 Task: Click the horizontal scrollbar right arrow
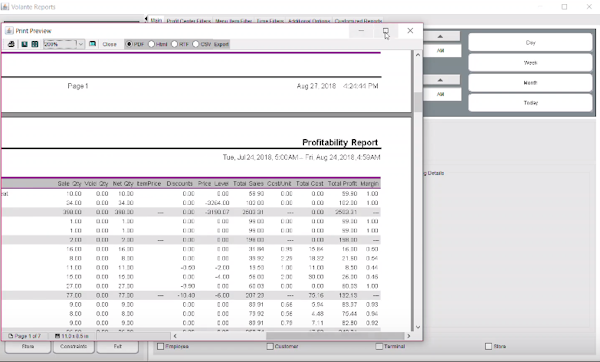coord(409,336)
